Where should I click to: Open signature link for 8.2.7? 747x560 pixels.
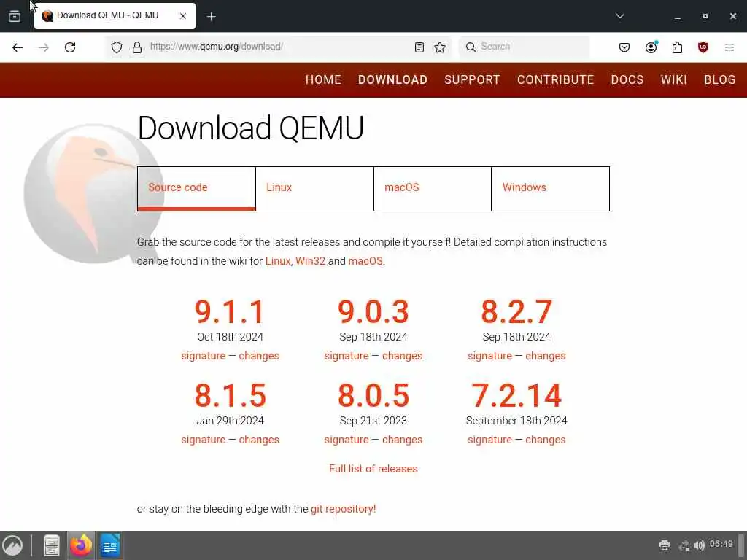tap(489, 356)
